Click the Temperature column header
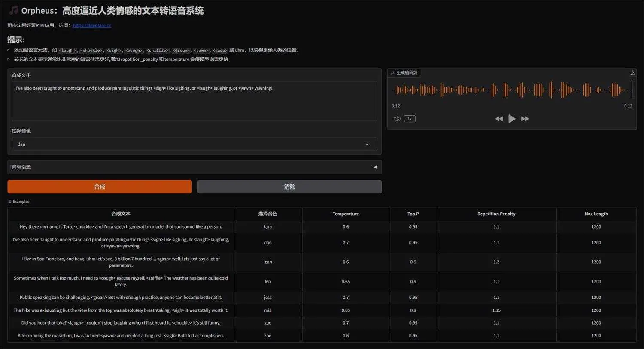 (x=346, y=214)
